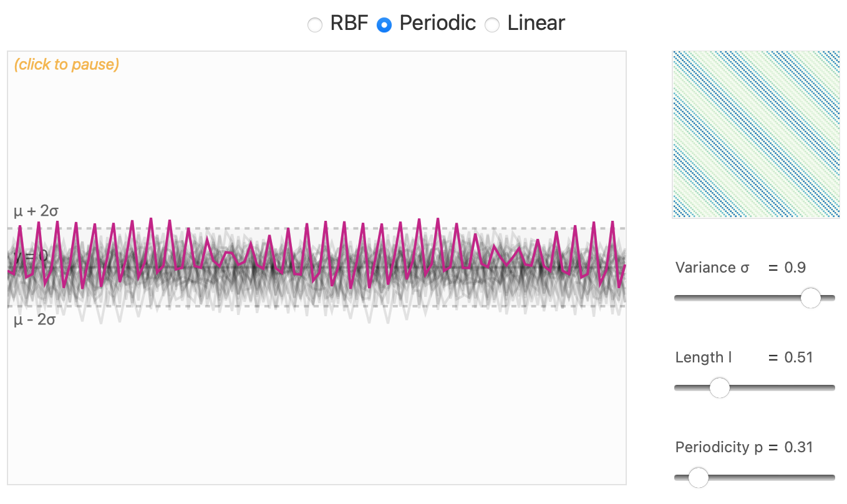The width and height of the screenshot is (847, 504).
Task: Click the right end of Length slider track
Action: coord(832,388)
